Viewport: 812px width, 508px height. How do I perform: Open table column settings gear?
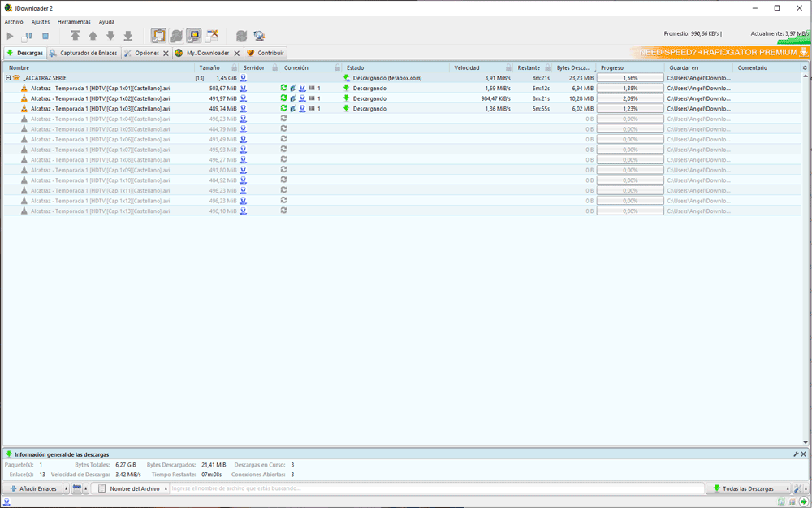pyautogui.click(x=805, y=68)
